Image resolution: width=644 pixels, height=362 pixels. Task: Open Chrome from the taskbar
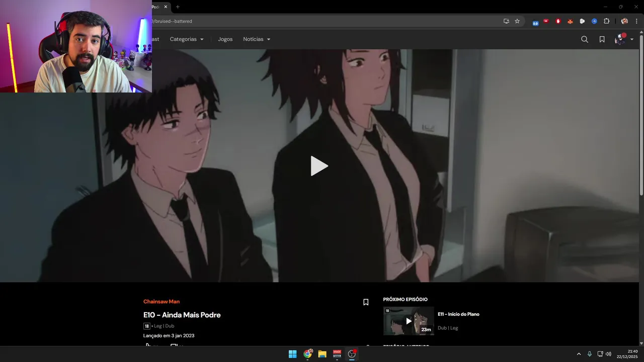307,354
